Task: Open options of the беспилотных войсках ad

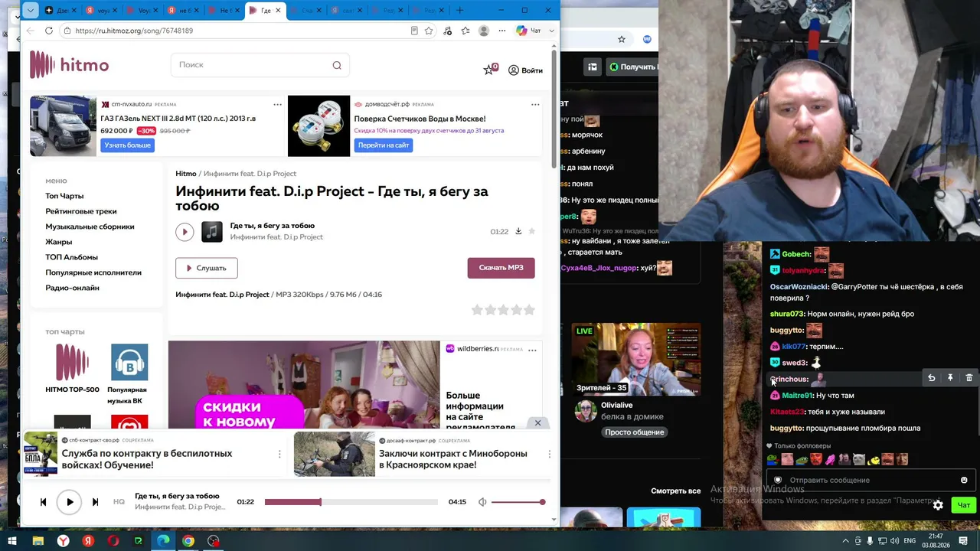Action: coord(279,454)
